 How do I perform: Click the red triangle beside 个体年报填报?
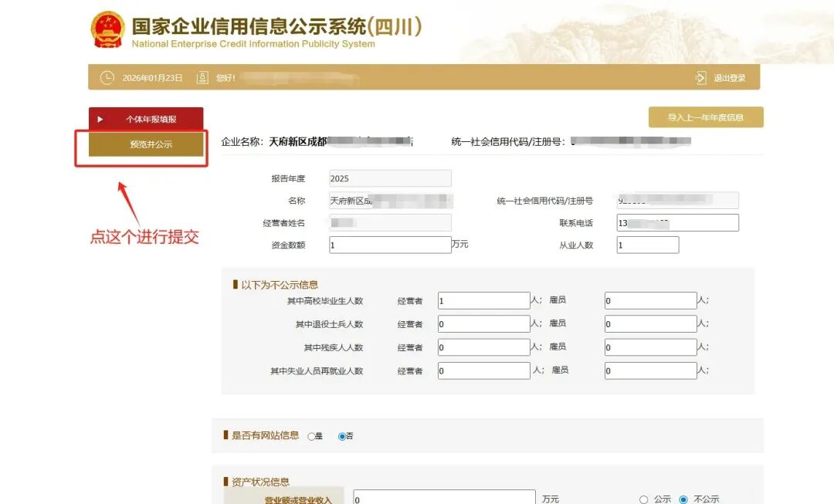100,118
